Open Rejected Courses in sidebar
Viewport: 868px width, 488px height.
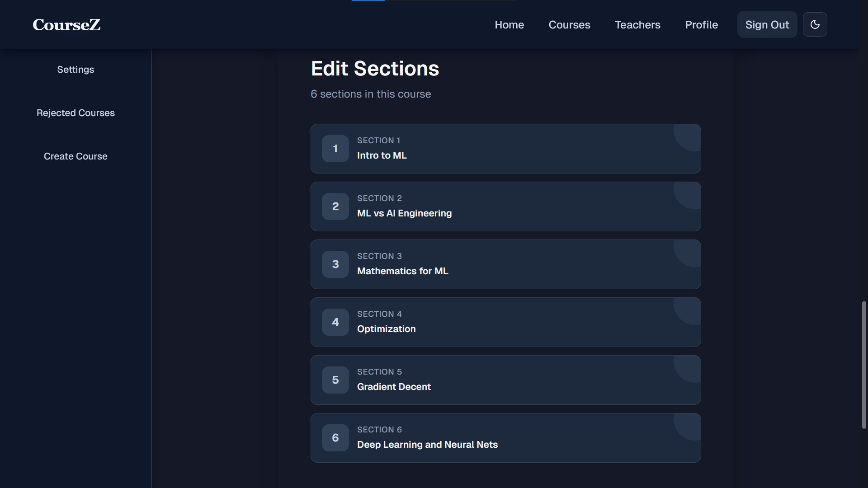tap(75, 113)
